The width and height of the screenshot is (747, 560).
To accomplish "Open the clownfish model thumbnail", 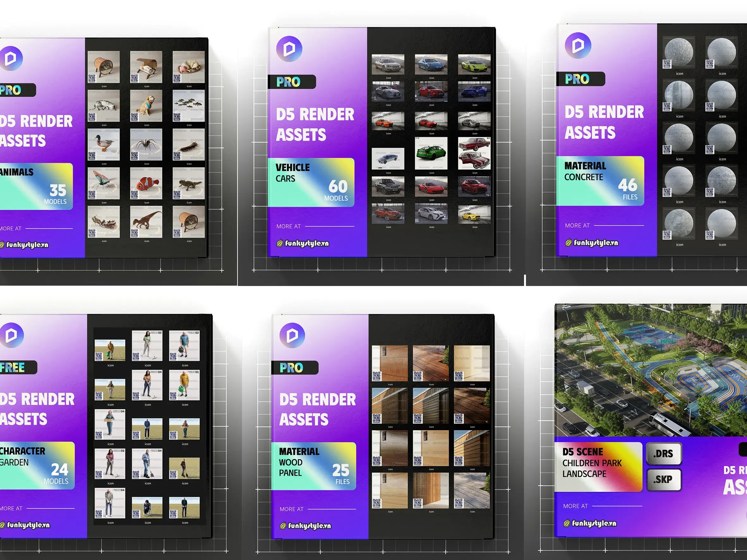I will (x=146, y=183).
